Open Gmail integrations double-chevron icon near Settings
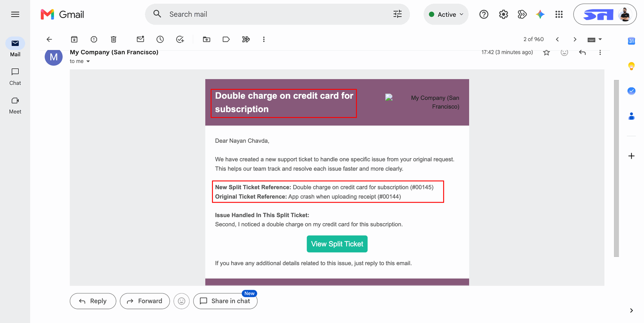The width and height of the screenshot is (644, 323). click(522, 14)
